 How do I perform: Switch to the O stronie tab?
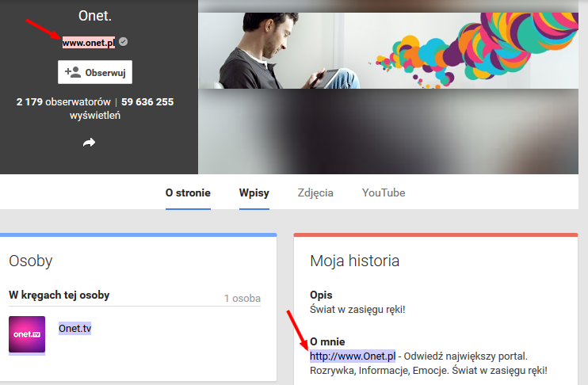188,192
